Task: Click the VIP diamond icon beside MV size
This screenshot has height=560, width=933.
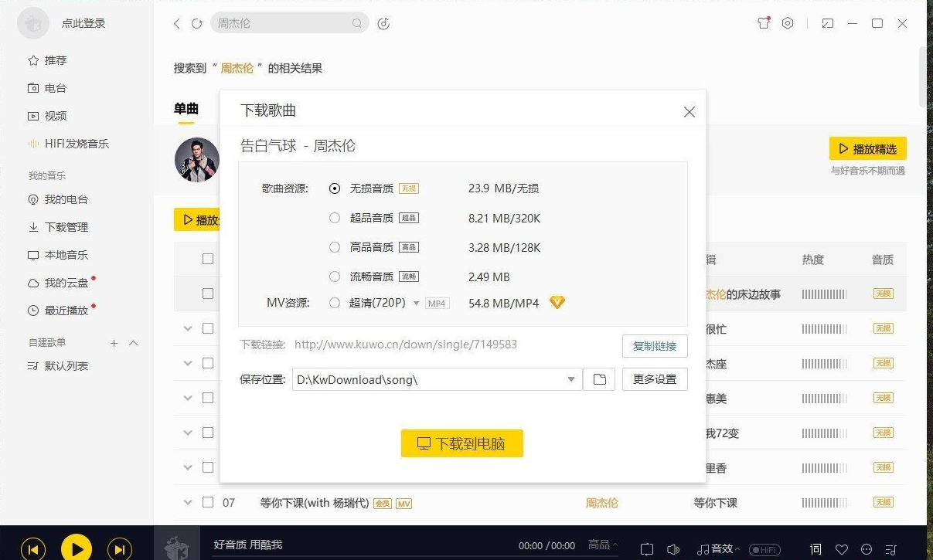Action: coord(557,303)
